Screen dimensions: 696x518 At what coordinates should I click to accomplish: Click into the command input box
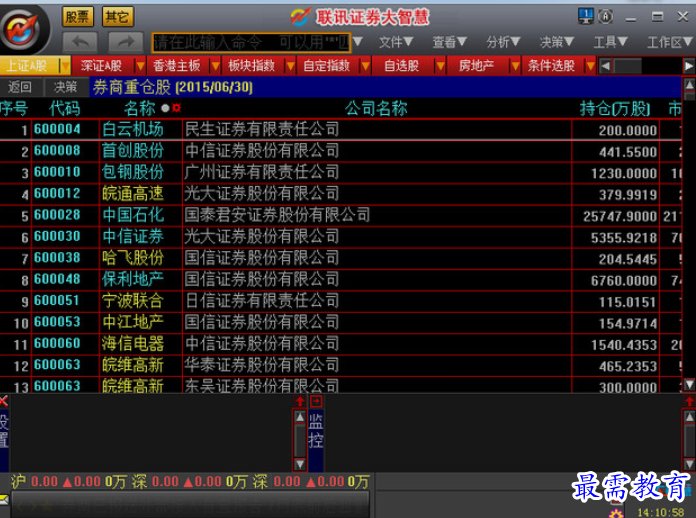coord(251,43)
